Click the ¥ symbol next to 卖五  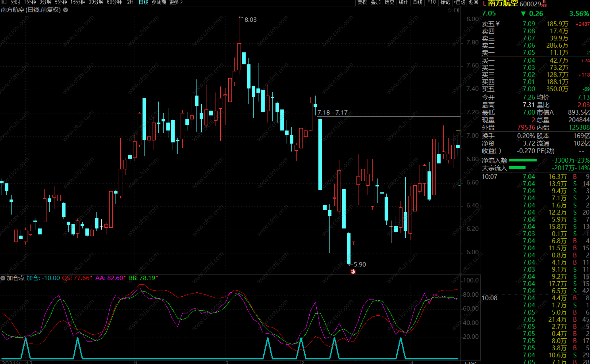[498, 24]
